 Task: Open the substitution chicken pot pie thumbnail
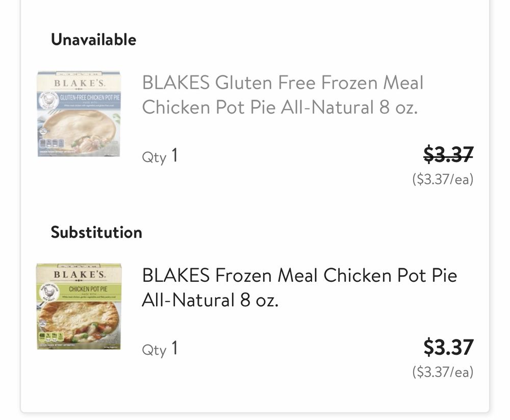79,306
